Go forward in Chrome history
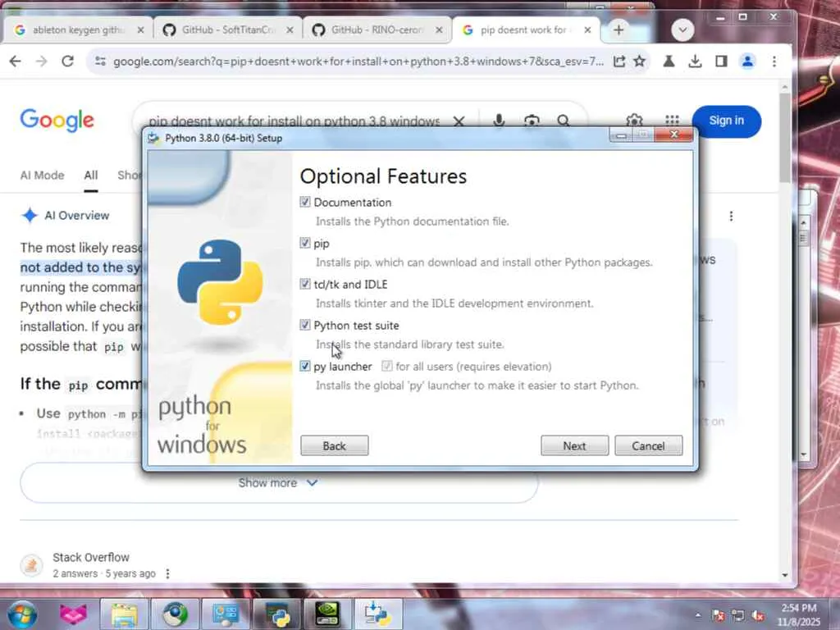This screenshot has width=840, height=630. (x=41, y=61)
